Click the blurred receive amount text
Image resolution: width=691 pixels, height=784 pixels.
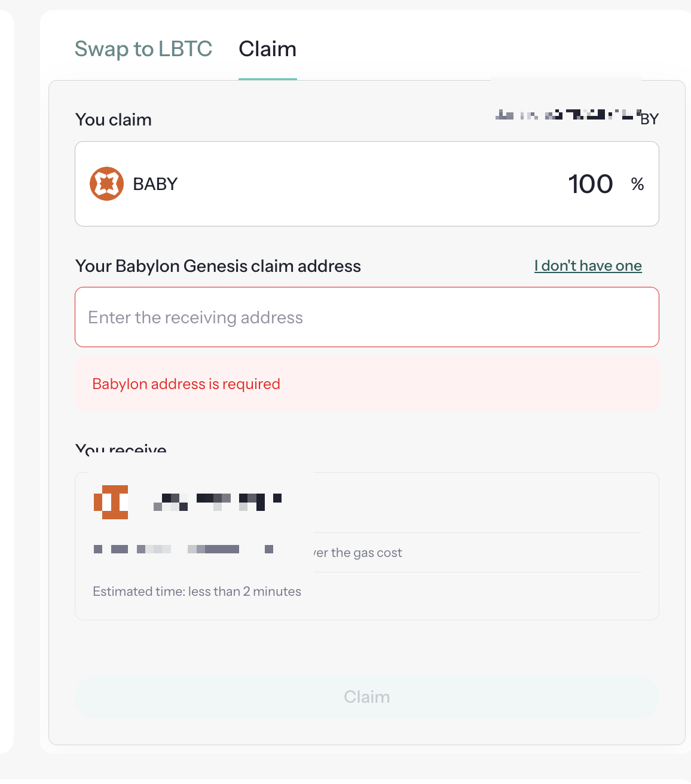[x=218, y=501]
